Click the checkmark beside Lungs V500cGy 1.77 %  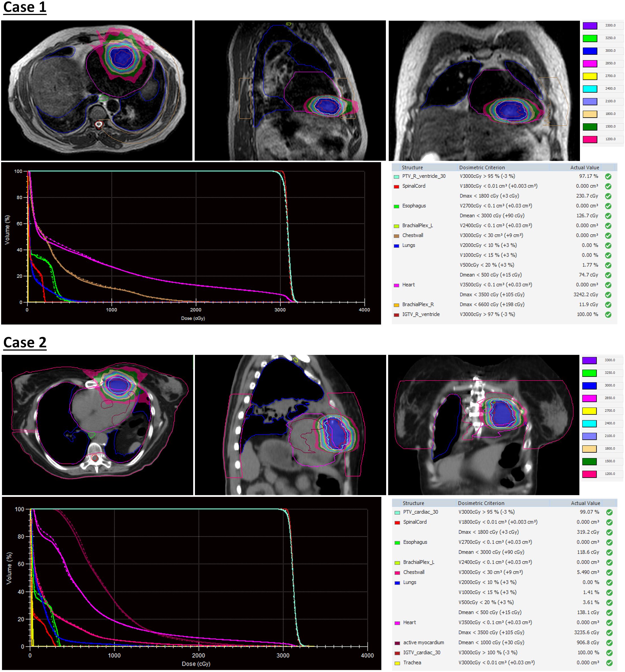click(608, 265)
